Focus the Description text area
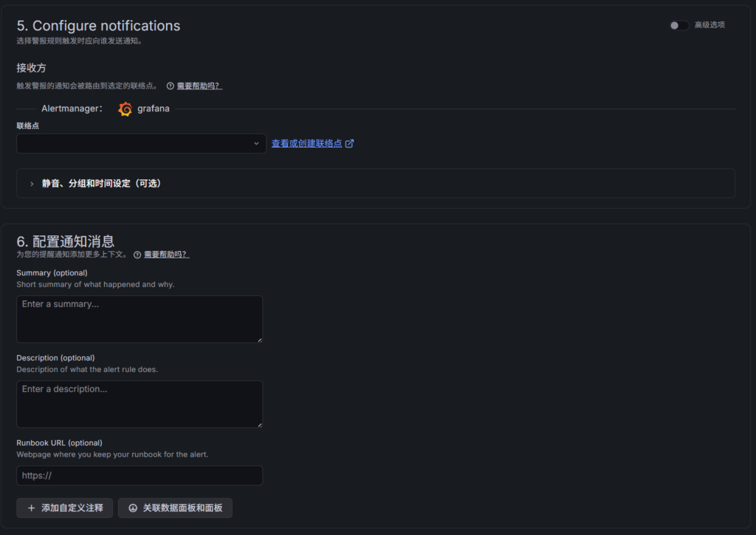Viewport: 756px width, 535px height. 140,404
